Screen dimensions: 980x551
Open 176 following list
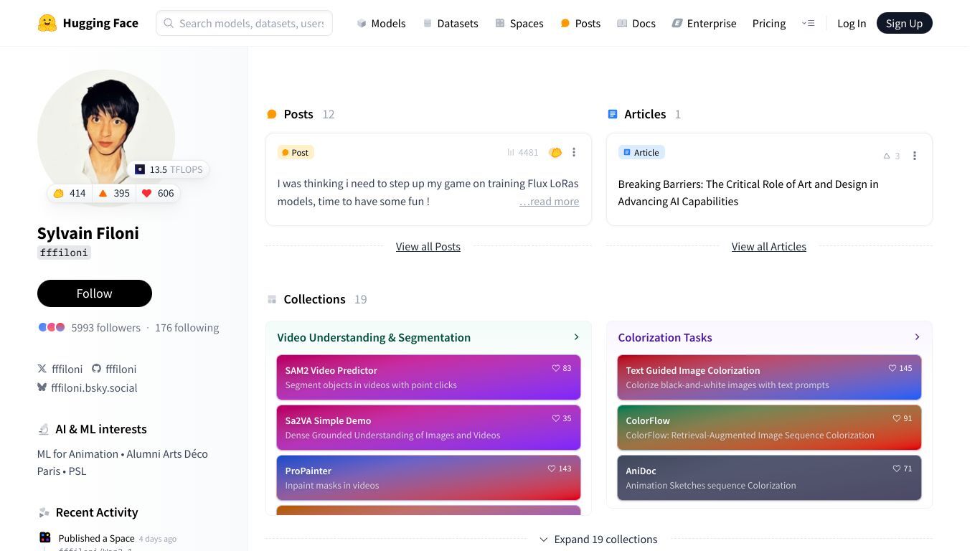187,327
